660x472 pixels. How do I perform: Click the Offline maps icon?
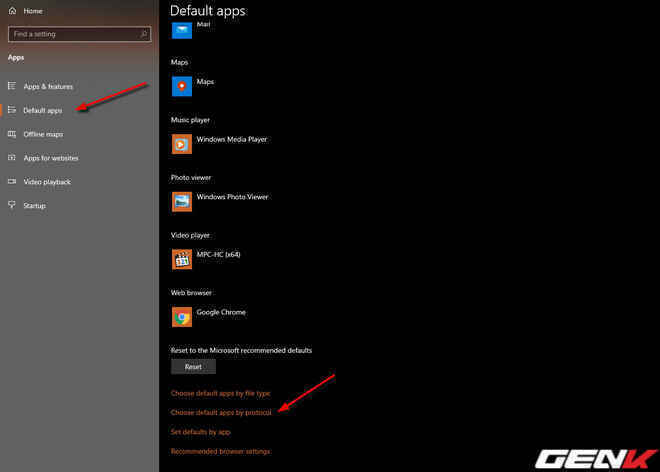tap(12, 134)
